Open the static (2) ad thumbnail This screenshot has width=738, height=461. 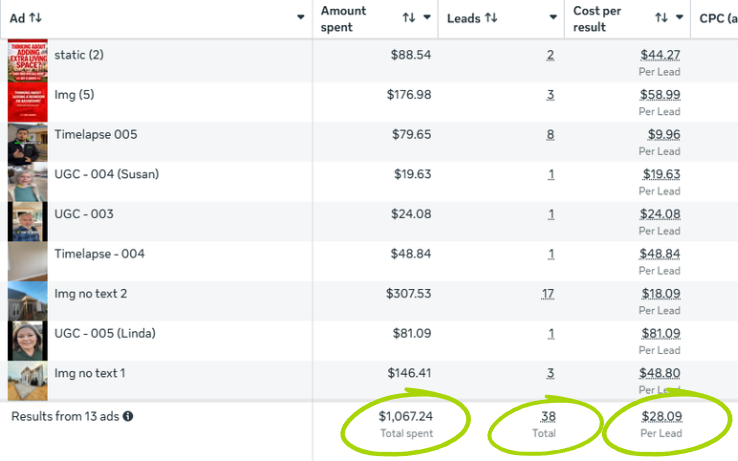click(x=28, y=61)
